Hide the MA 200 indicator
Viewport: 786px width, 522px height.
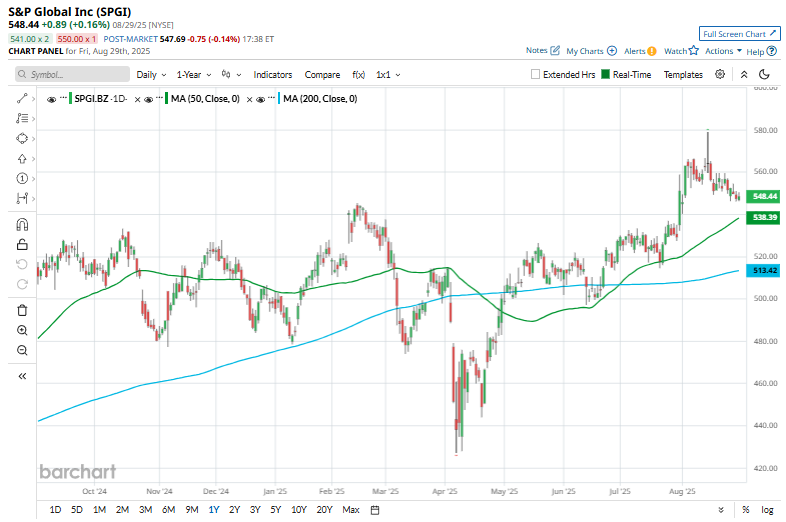[x=260, y=99]
